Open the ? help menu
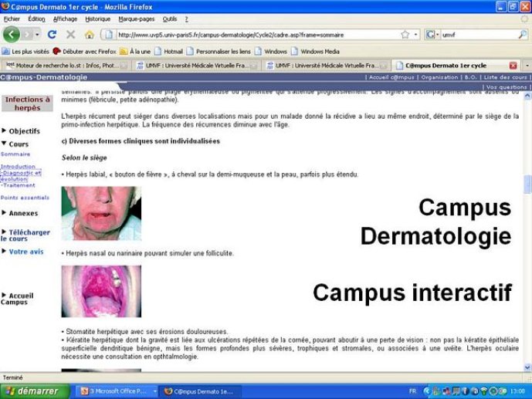Viewport: 532px width, 399px height. pos(187,19)
